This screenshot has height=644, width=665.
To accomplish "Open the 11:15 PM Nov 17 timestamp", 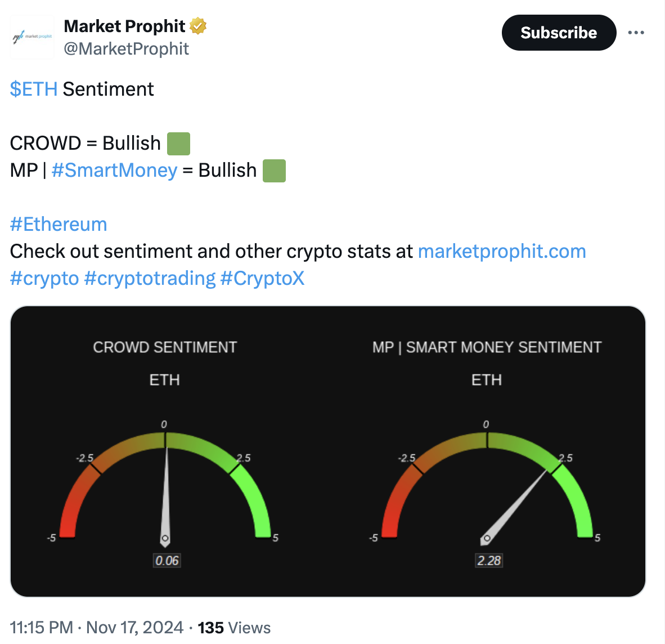I will click(97, 628).
